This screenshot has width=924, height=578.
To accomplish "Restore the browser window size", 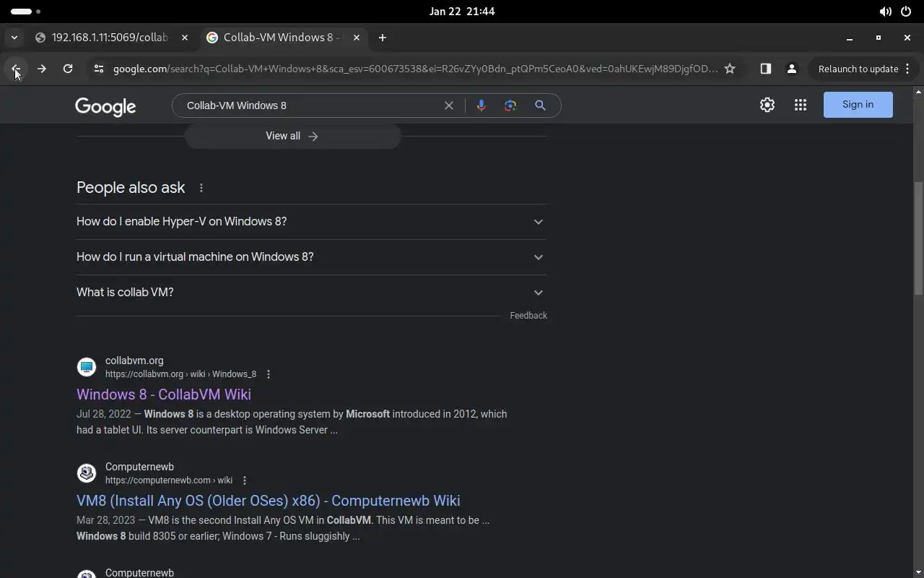I will point(879,38).
